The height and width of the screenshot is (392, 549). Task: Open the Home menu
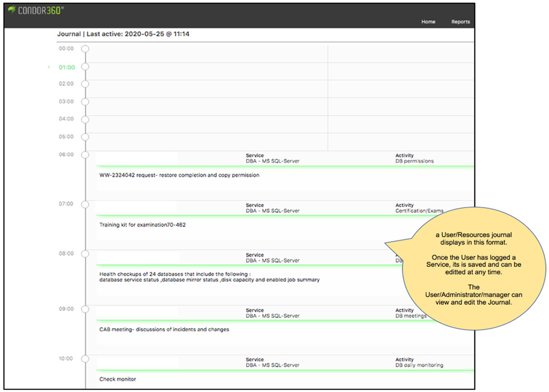tap(428, 22)
